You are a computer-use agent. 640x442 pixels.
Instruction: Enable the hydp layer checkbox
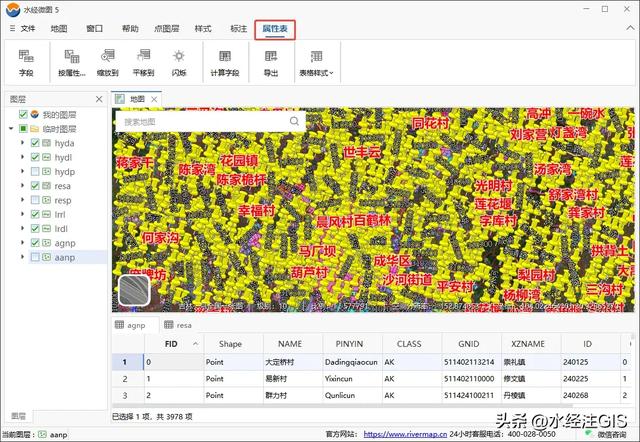coord(35,171)
